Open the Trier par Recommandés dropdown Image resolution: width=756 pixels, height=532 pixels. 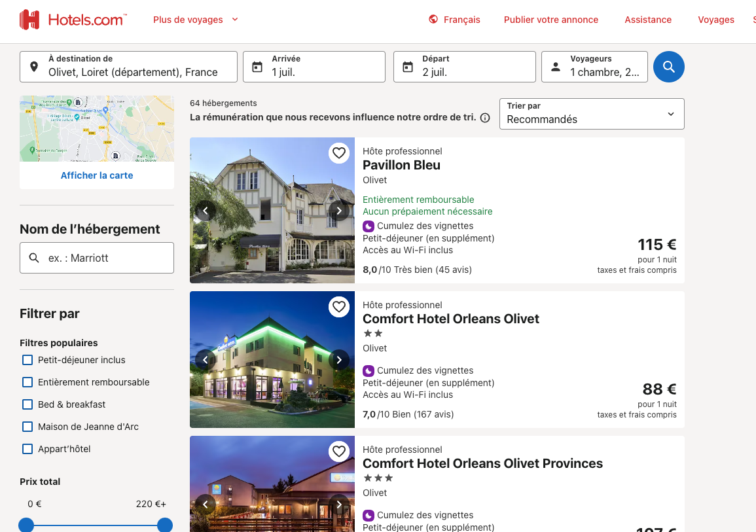(592, 114)
